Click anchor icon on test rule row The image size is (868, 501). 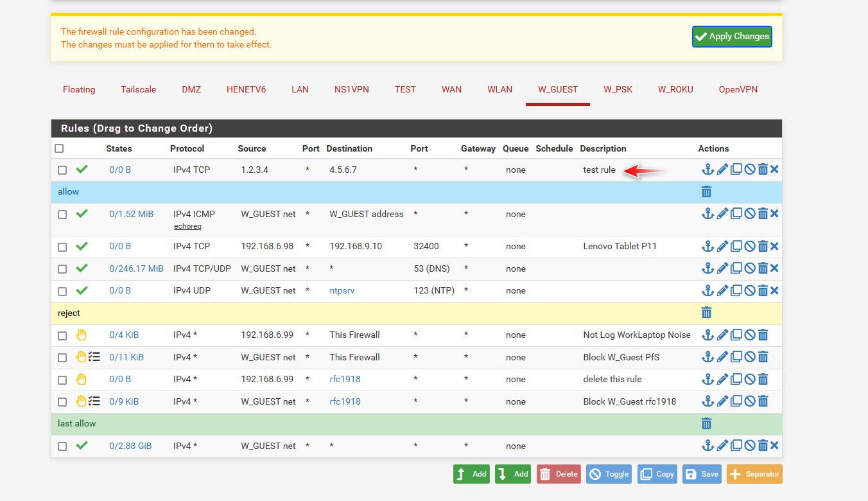click(x=707, y=170)
